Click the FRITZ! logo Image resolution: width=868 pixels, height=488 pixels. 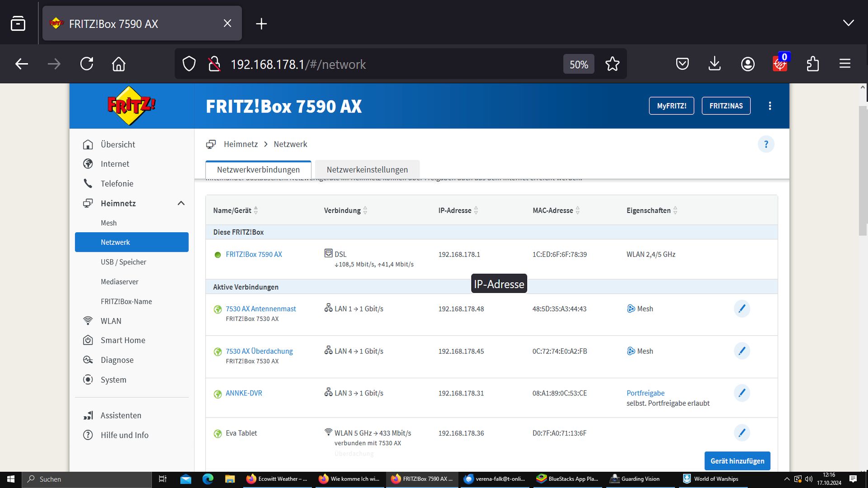pos(131,106)
